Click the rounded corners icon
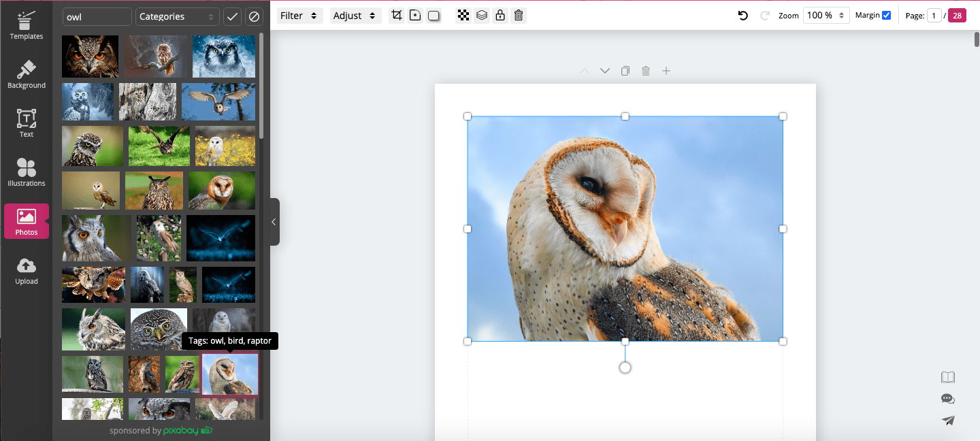This screenshot has height=441, width=980. [415, 15]
